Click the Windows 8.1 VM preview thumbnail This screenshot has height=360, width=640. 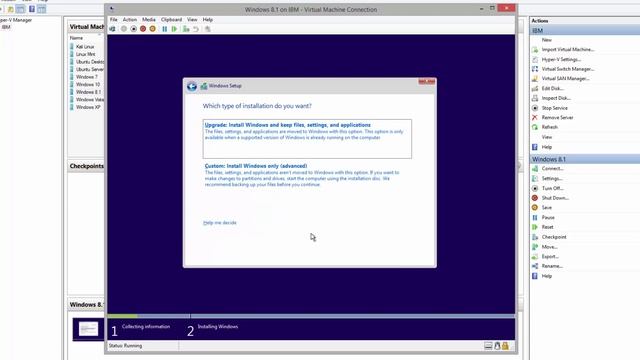point(88,329)
